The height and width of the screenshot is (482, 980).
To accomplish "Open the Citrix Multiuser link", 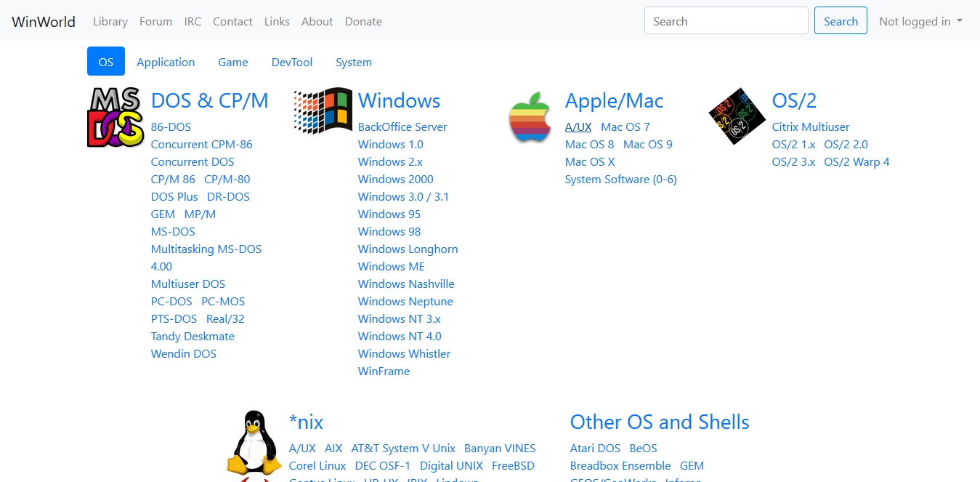I will click(x=811, y=126).
